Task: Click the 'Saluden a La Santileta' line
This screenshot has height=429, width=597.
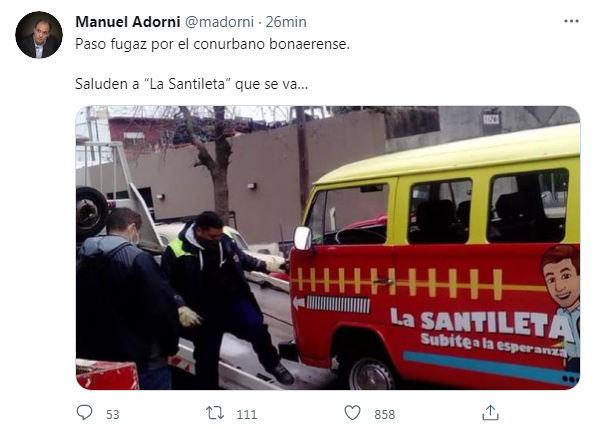Action: (x=192, y=84)
